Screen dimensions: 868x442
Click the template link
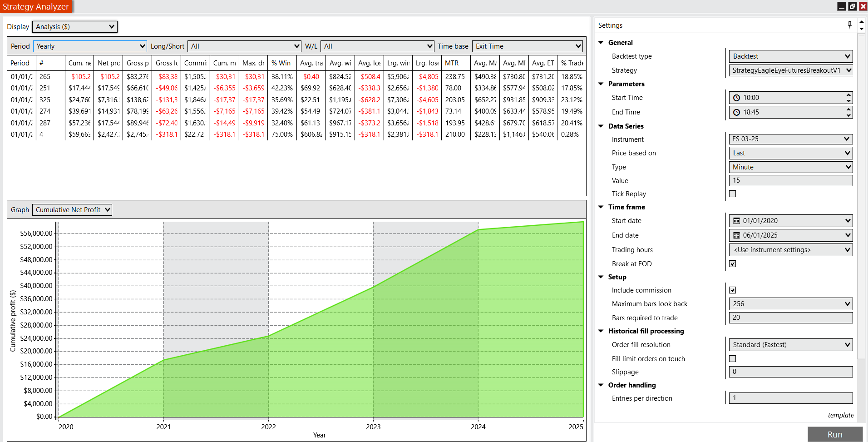tap(840, 415)
